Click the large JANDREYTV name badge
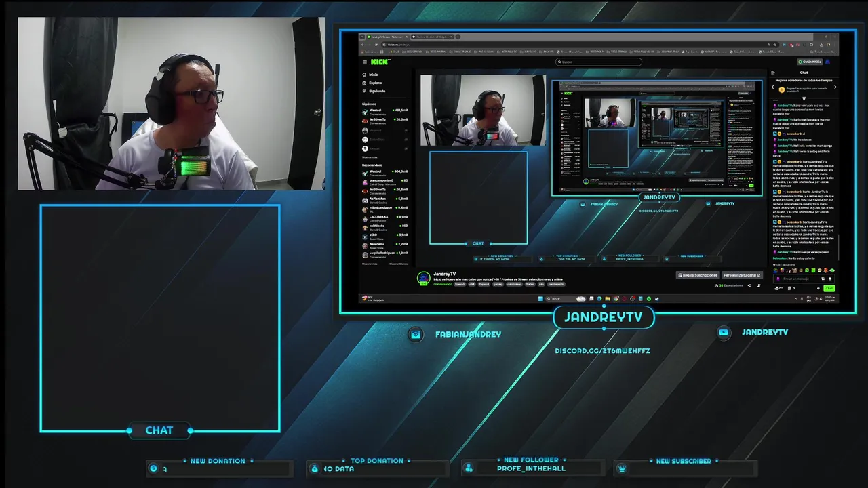868x488 pixels. click(604, 317)
